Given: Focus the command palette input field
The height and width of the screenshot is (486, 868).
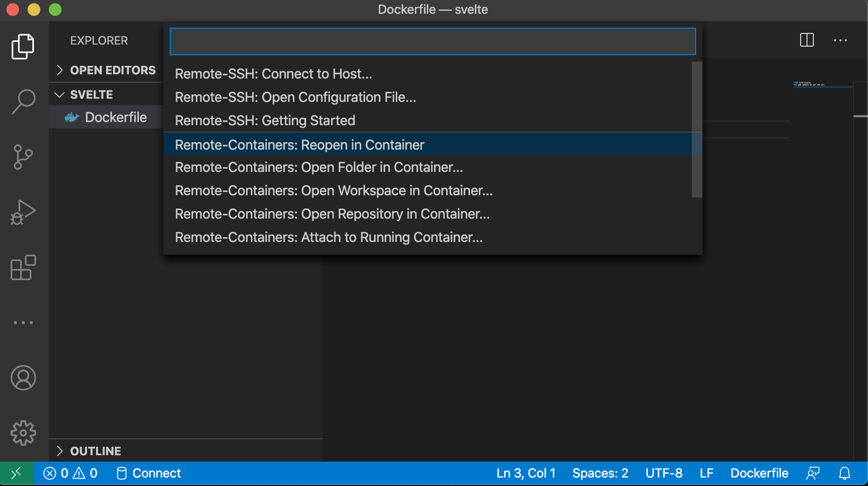Looking at the screenshot, I should pos(432,41).
